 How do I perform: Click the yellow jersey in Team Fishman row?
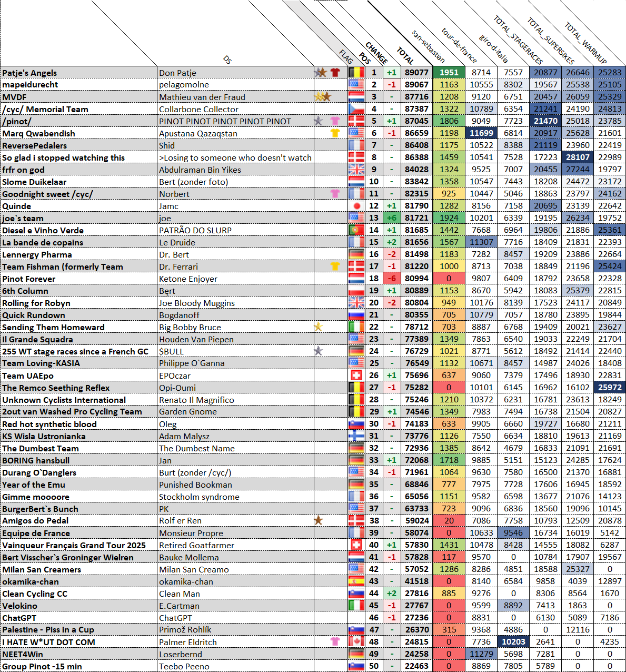[x=335, y=266]
